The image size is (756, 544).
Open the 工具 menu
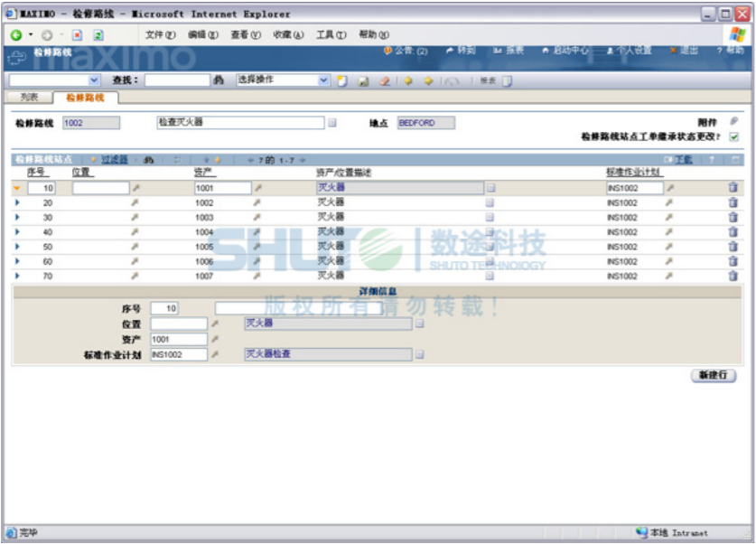tap(331, 34)
